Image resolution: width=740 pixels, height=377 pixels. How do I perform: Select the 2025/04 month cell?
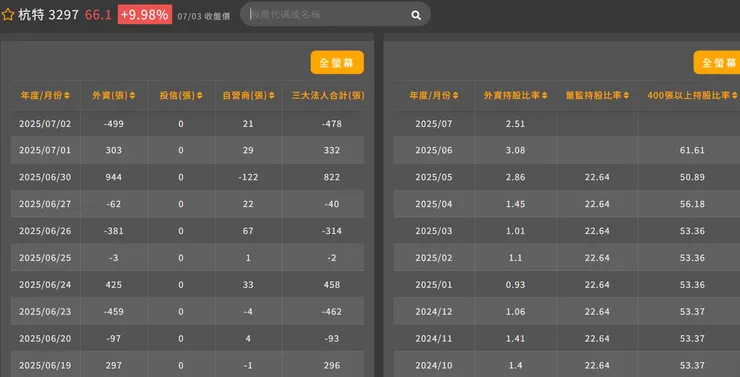pyautogui.click(x=434, y=204)
